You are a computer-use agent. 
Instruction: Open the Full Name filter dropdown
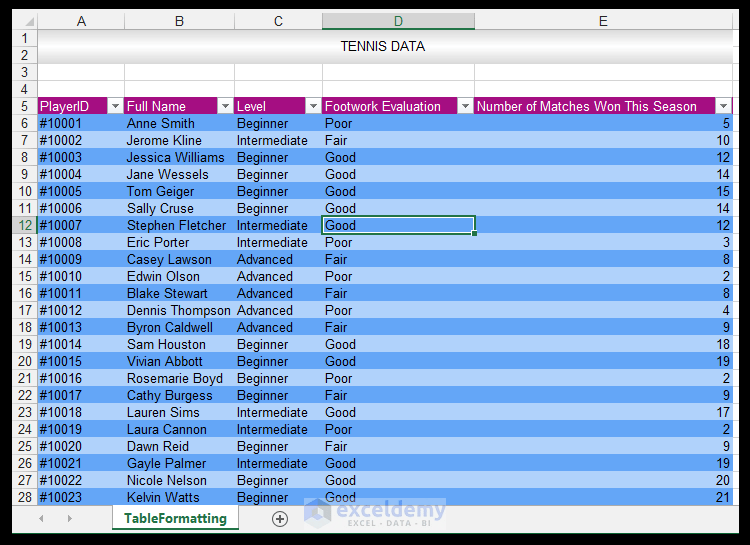pyautogui.click(x=225, y=106)
